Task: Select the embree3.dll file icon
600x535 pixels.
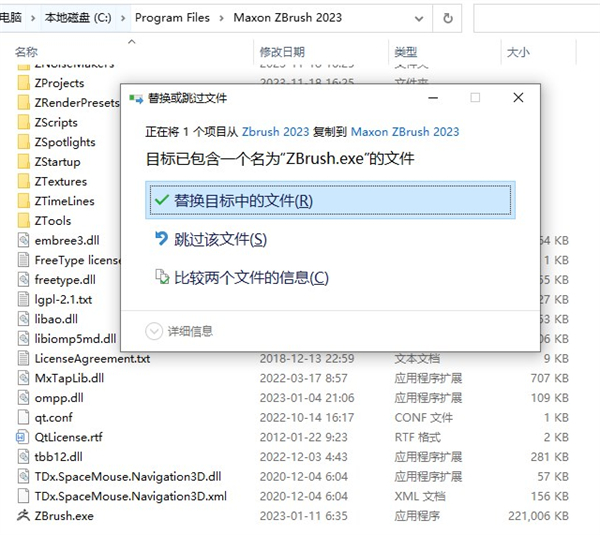Action: coord(23,240)
